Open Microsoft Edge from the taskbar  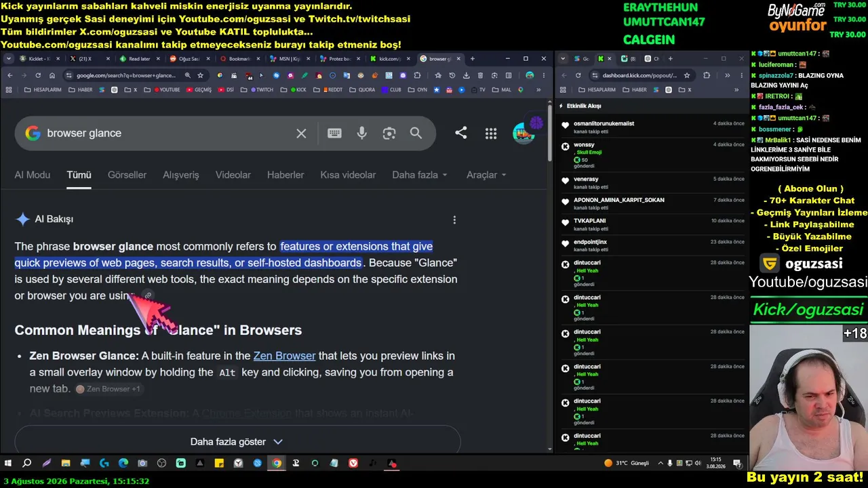click(x=123, y=464)
